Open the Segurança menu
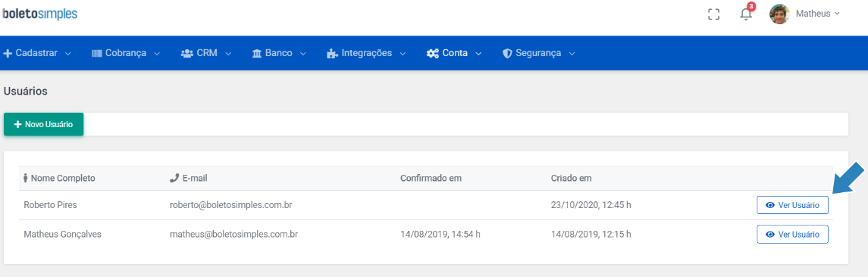Screen dimensions: 868x277 click(539, 54)
